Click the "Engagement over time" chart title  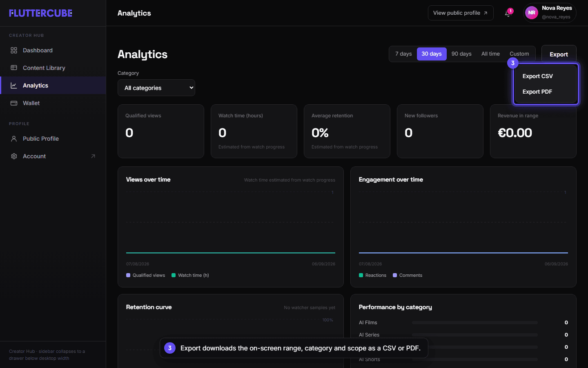(391, 180)
